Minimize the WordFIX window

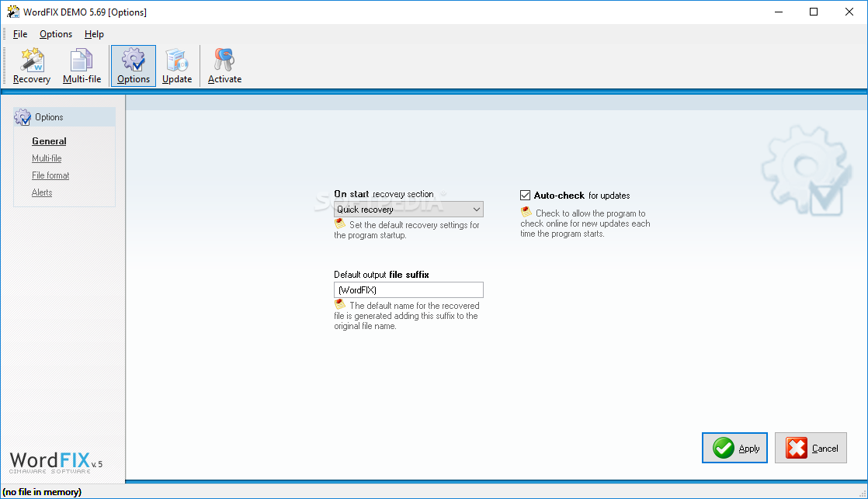coord(778,12)
